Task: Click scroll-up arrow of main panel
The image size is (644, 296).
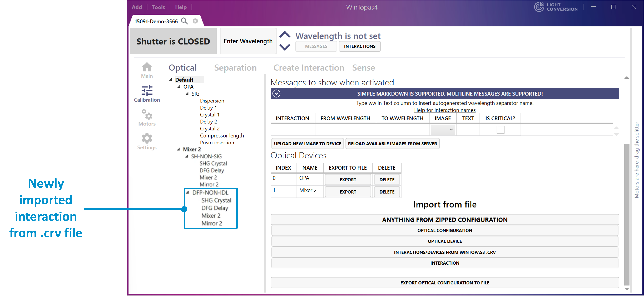Action: 627,78
